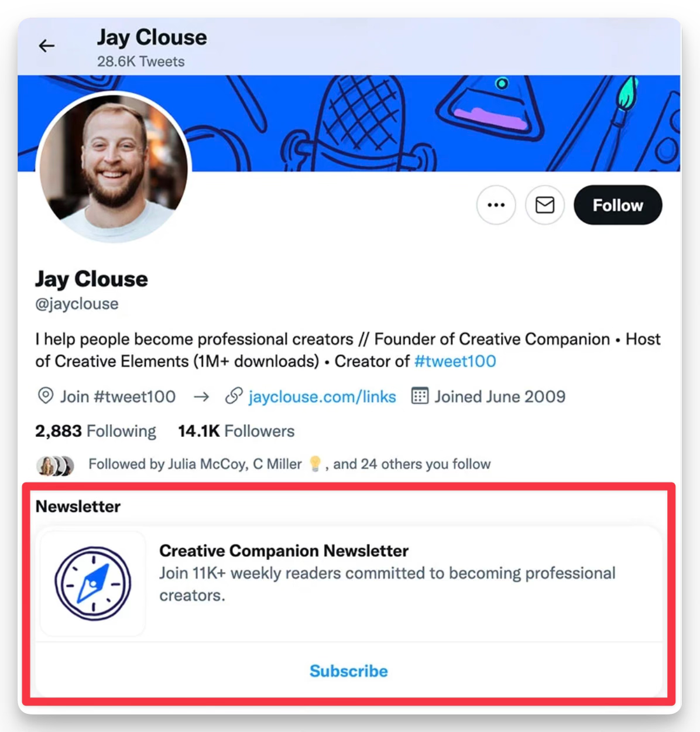Send a message via the envelope icon
The image size is (700, 732).
click(x=545, y=205)
